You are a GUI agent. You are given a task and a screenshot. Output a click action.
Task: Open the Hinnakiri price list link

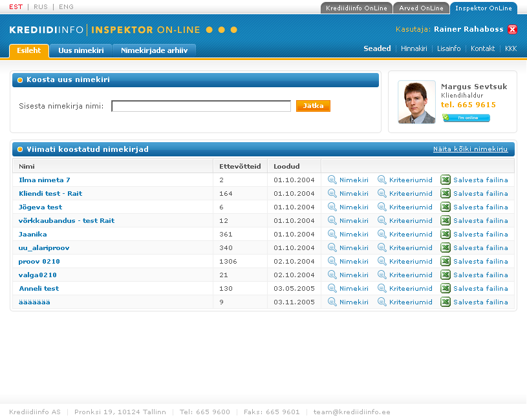pos(414,48)
